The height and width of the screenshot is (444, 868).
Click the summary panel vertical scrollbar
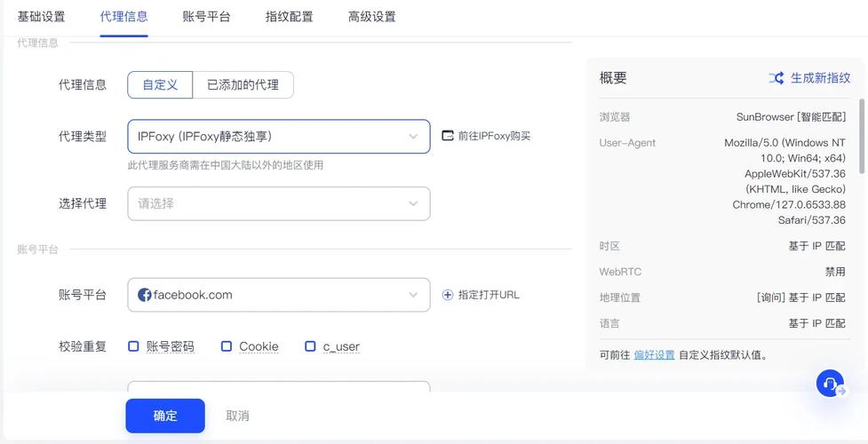click(x=862, y=136)
